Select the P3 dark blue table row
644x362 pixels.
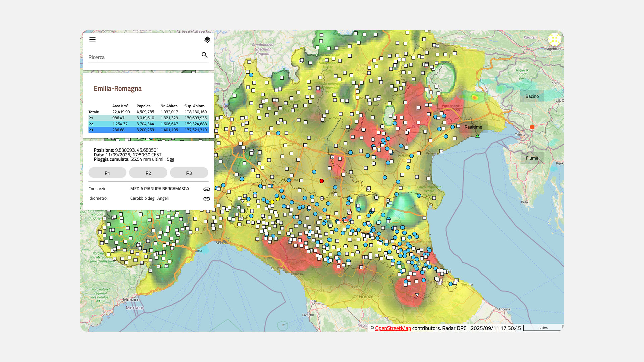click(x=148, y=130)
